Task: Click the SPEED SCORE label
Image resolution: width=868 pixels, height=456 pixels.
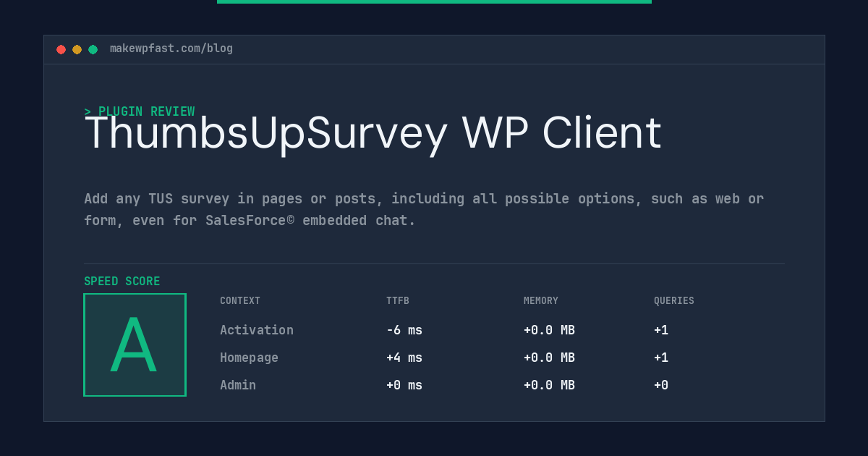Action: coord(122,282)
